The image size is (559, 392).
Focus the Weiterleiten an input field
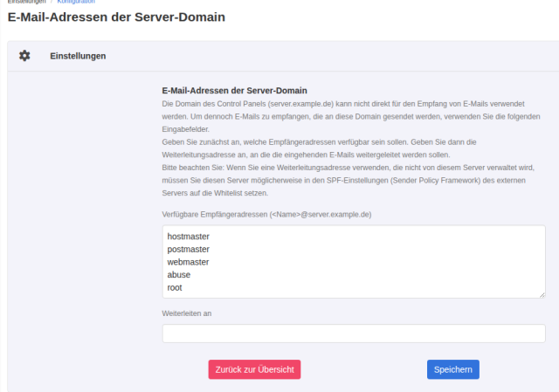[354, 334]
